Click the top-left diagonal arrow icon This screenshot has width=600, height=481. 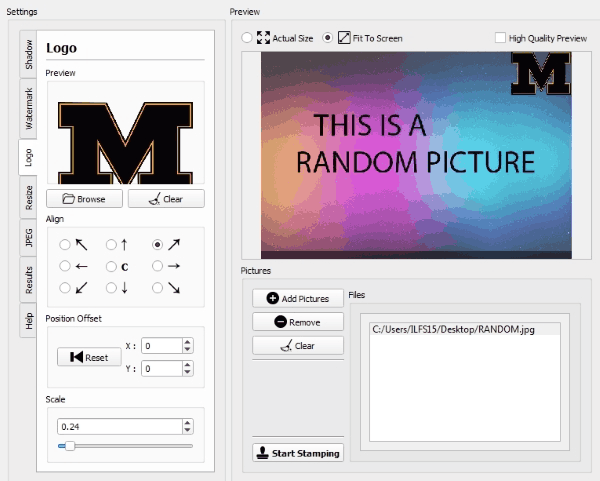click(x=82, y=245)
